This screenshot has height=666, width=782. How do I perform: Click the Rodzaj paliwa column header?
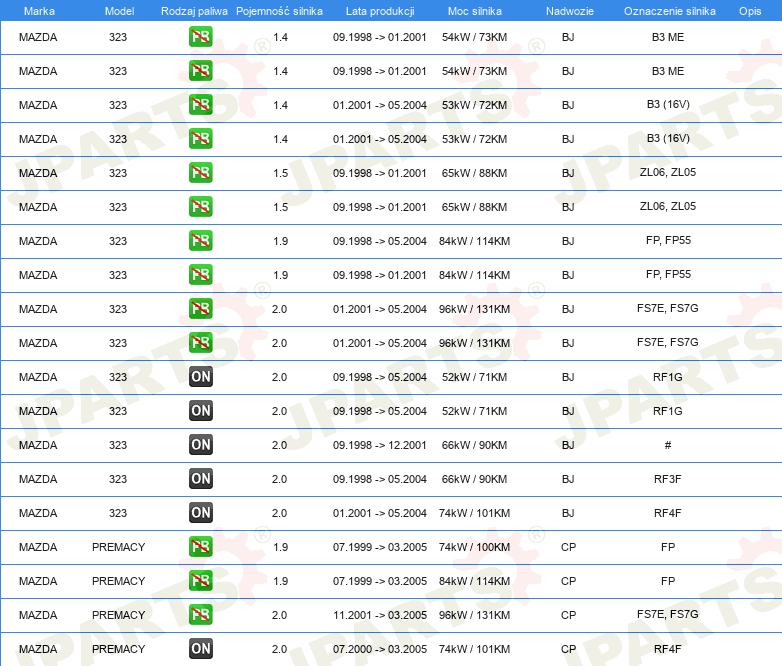click(194, 11)
